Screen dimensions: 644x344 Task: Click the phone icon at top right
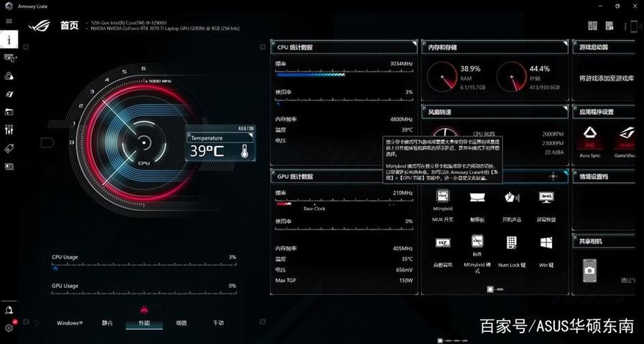point(633,27)
